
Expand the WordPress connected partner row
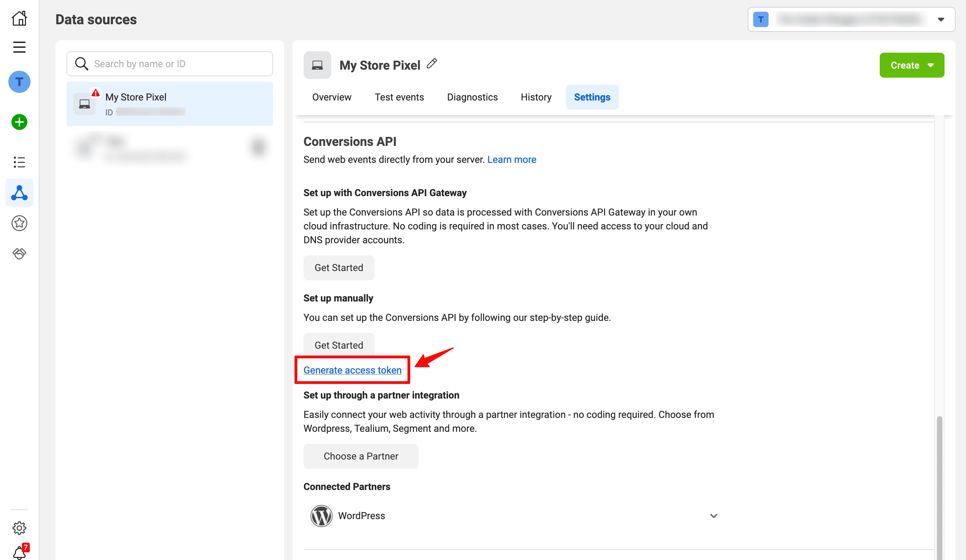click(x=713, y=516)
